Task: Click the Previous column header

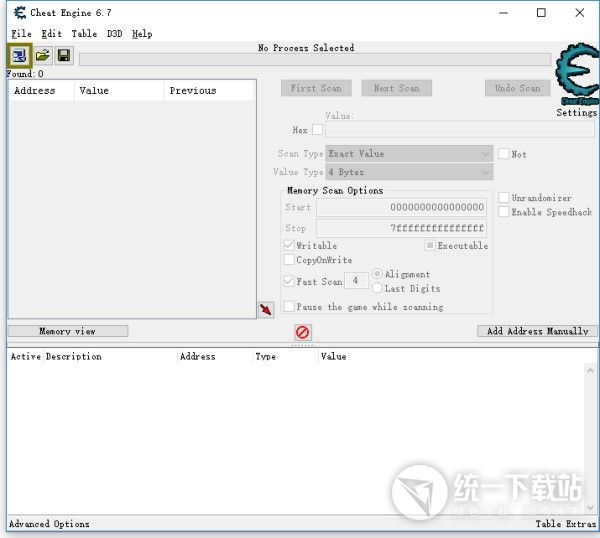Action: tap(210, 91)
